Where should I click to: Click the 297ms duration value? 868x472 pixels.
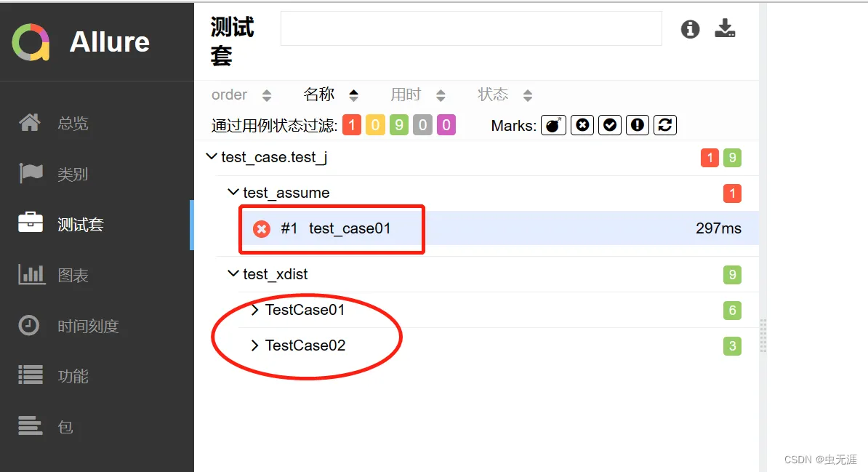718,228
